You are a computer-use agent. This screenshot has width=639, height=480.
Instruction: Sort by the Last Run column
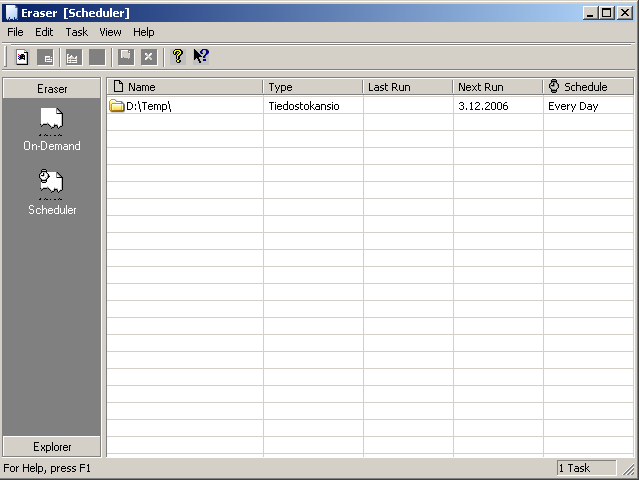coord(408,87)
